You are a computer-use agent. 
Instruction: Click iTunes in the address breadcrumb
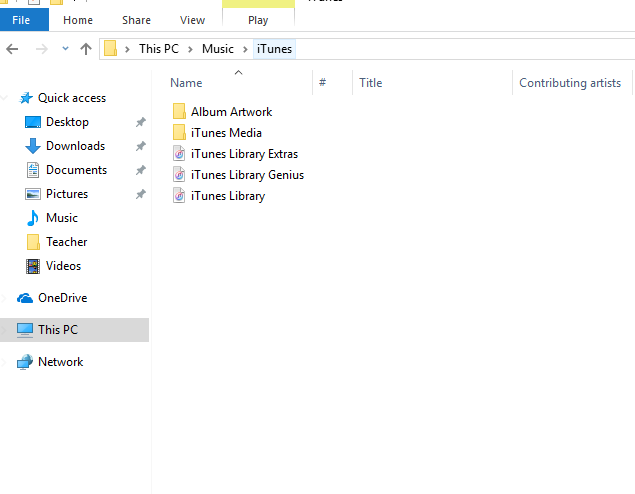point(274,49)
